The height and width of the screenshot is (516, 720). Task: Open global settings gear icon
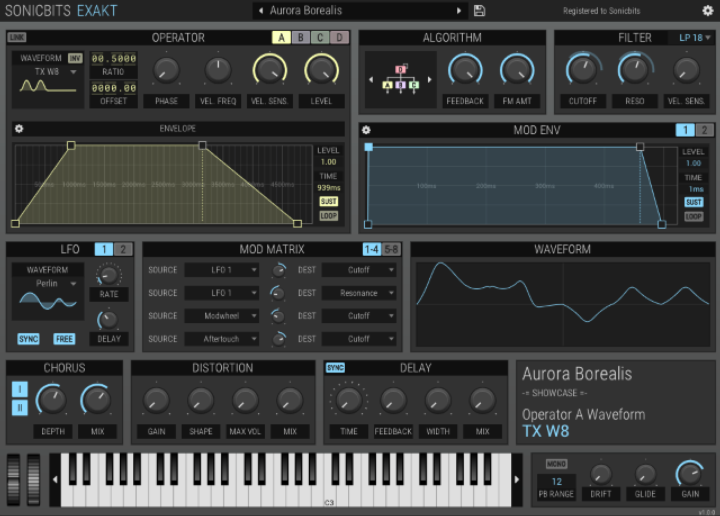(x=708, y=11)
